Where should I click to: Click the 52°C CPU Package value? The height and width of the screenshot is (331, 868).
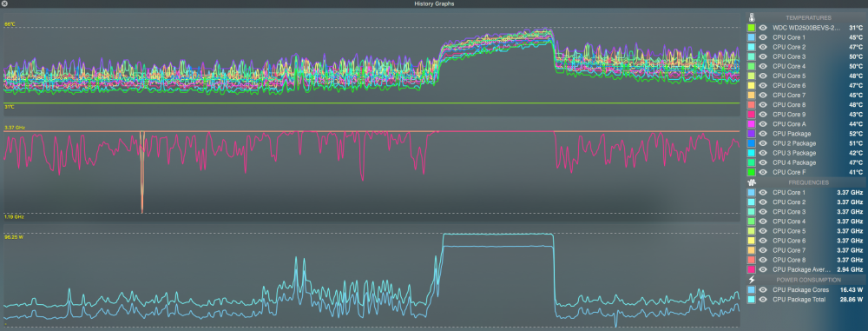click(856, 134)
